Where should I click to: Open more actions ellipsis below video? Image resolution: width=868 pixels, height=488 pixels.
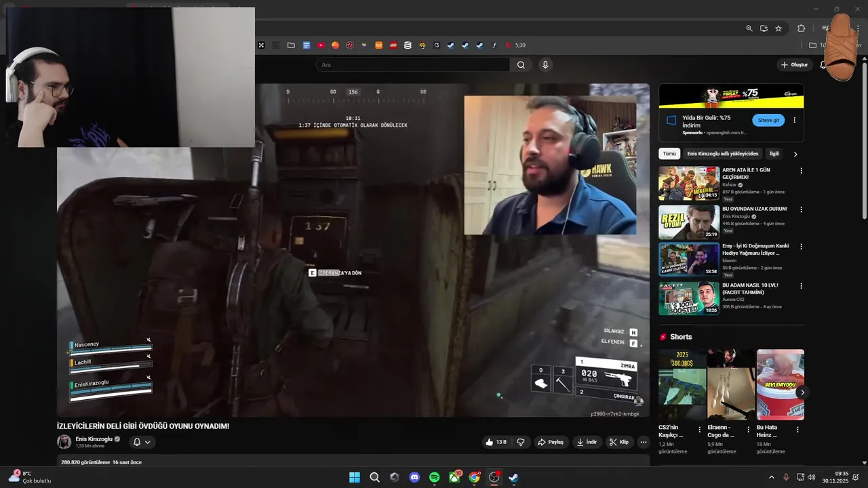coord(644,442)
